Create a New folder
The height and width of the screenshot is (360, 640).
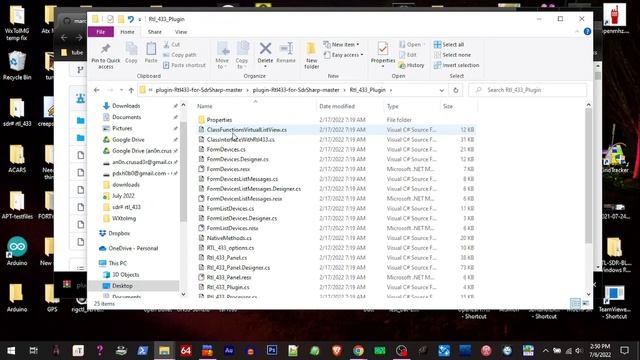pyautogui.click(x=311, y=55)
